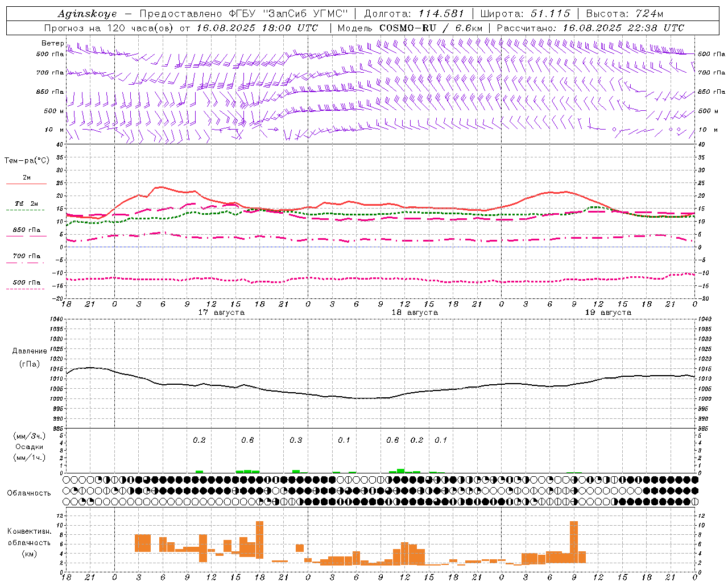This screenshot has width=728, height=582.
Task: Click the pink dash-dot "700 гПа" temperature legend line
Action: coord(26,263)
